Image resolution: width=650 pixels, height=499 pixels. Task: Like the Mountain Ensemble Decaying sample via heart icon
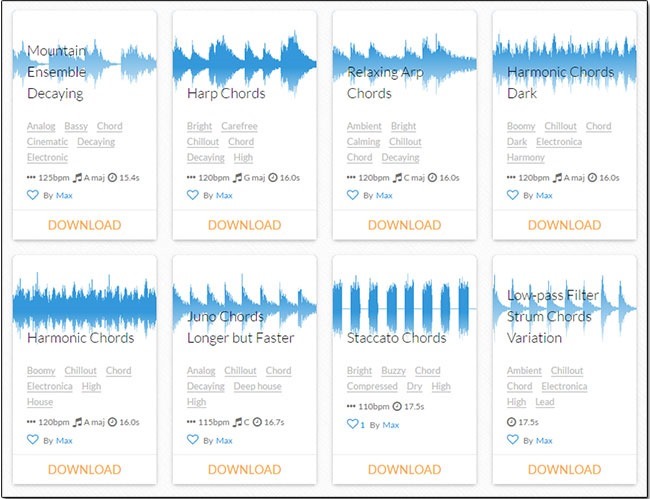point(32,195)
